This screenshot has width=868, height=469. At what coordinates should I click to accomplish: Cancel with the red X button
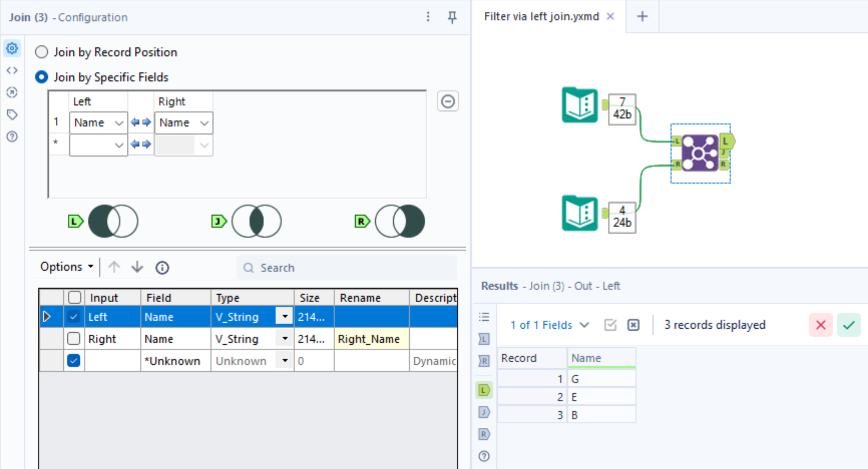pyautogui.click(x=820, y=325)
